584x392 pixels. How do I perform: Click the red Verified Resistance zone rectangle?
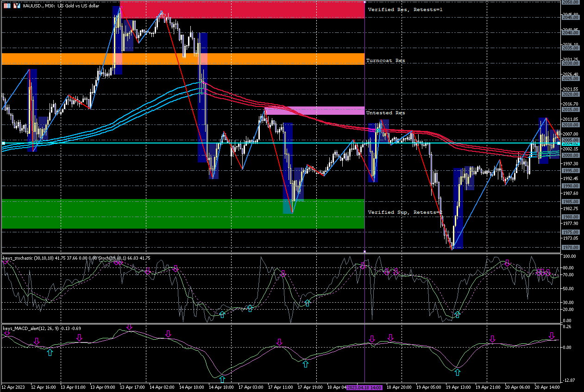point(242,10)
